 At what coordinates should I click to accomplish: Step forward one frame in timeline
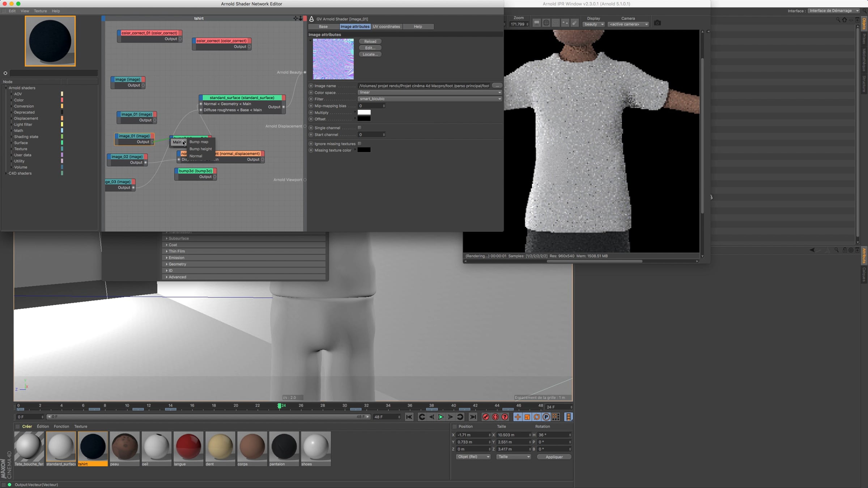tap(450, 417)
